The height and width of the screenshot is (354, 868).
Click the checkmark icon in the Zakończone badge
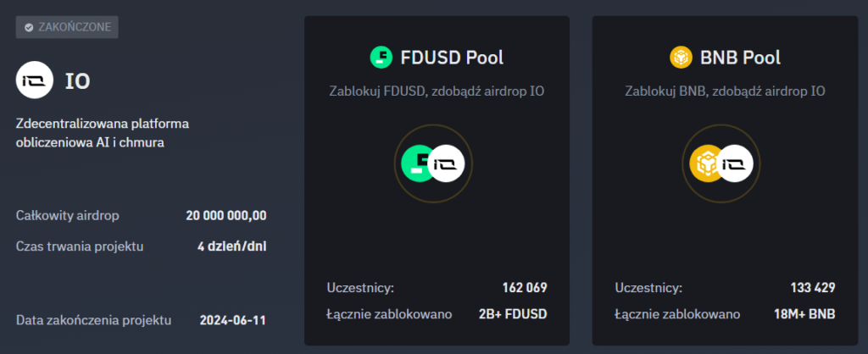[x=29, y=27]
